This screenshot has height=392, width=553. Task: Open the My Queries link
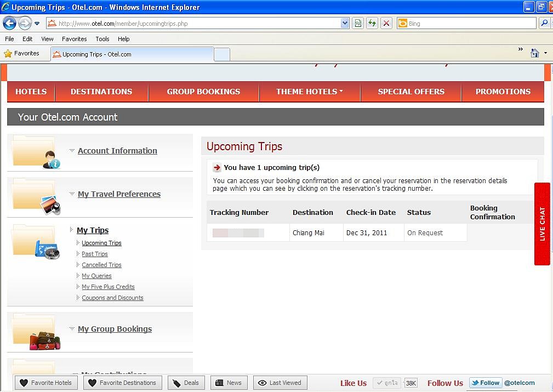pos(96,276)
